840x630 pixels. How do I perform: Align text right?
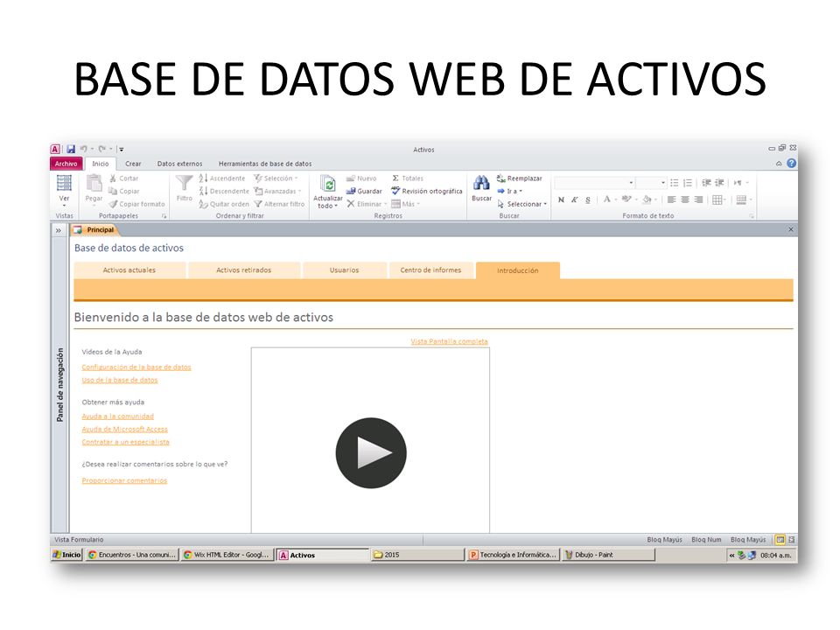pos(698,199)
